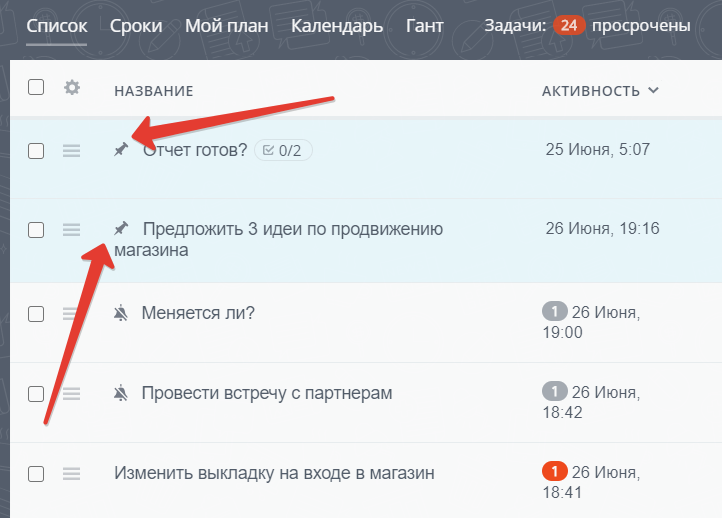Click the activity date '25 Июня, 5:07'
This screenshot has height=518, width=722.
(x=598, y=149)
